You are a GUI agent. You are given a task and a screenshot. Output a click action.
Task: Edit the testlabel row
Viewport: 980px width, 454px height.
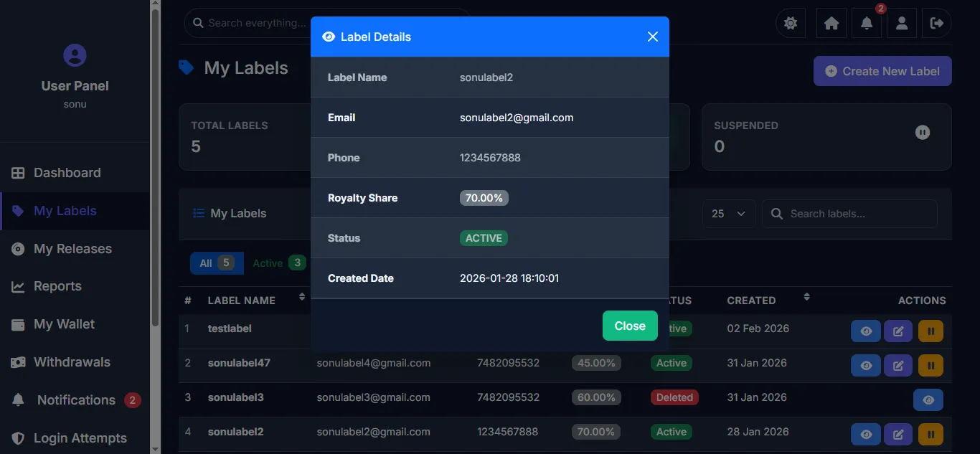(897, 331)
